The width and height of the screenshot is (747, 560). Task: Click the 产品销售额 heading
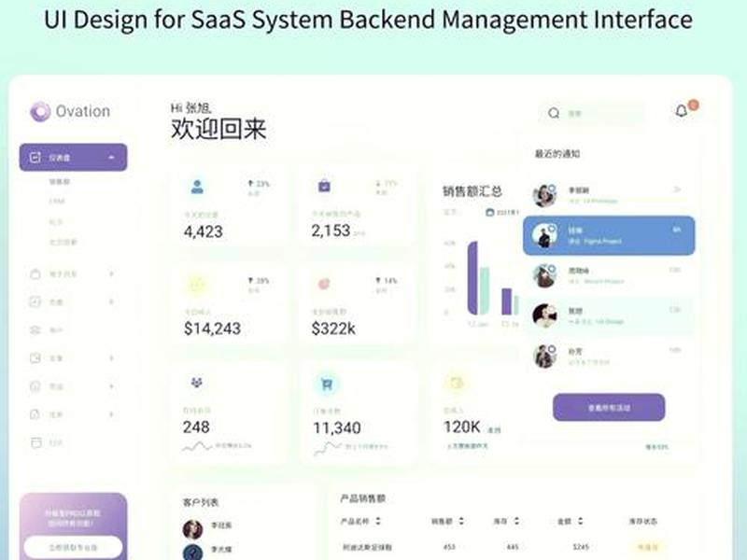362,498
